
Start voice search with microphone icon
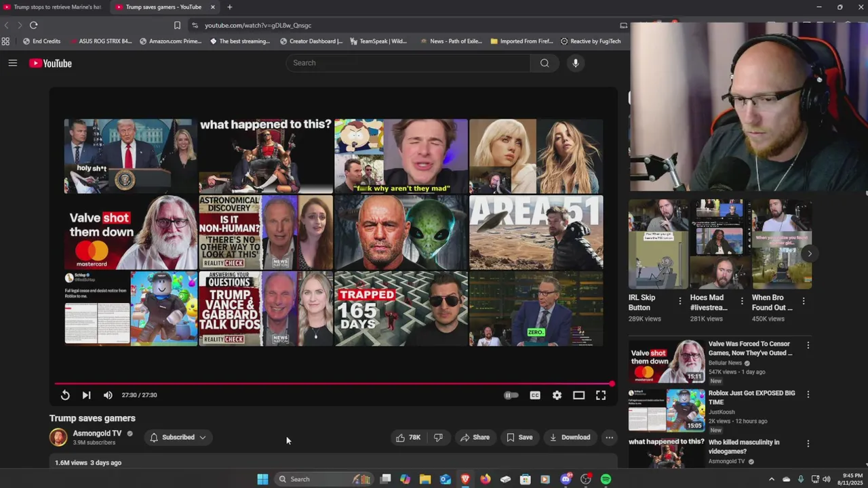point(575,63)
